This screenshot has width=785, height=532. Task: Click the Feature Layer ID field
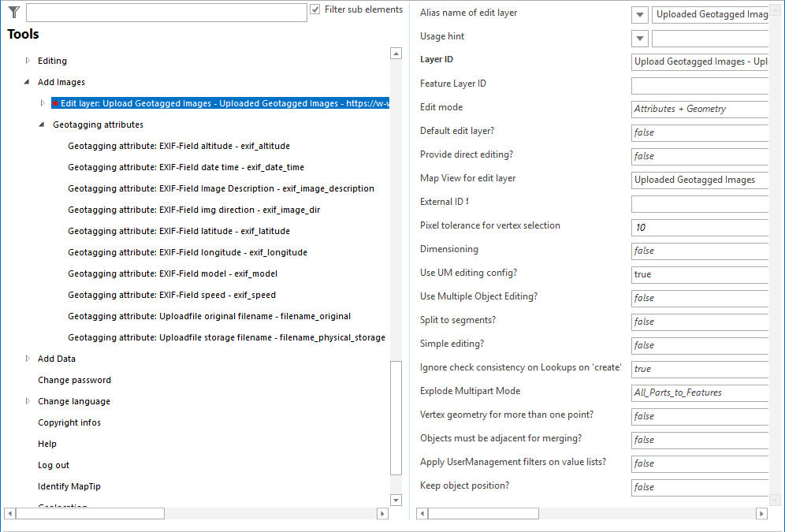pos(700,85)
